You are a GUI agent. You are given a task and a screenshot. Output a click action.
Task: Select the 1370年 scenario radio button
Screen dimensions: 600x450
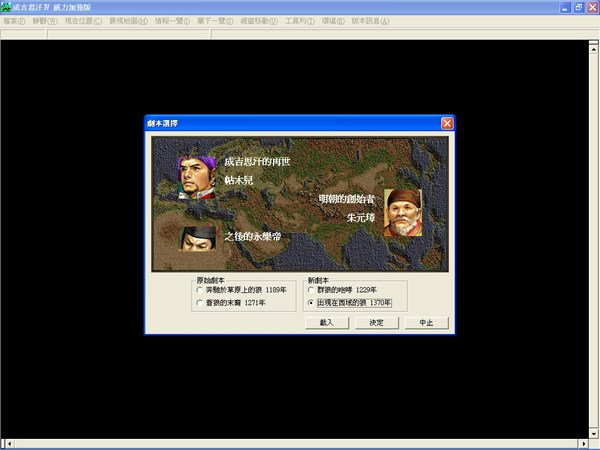click(x=311, y=303)
